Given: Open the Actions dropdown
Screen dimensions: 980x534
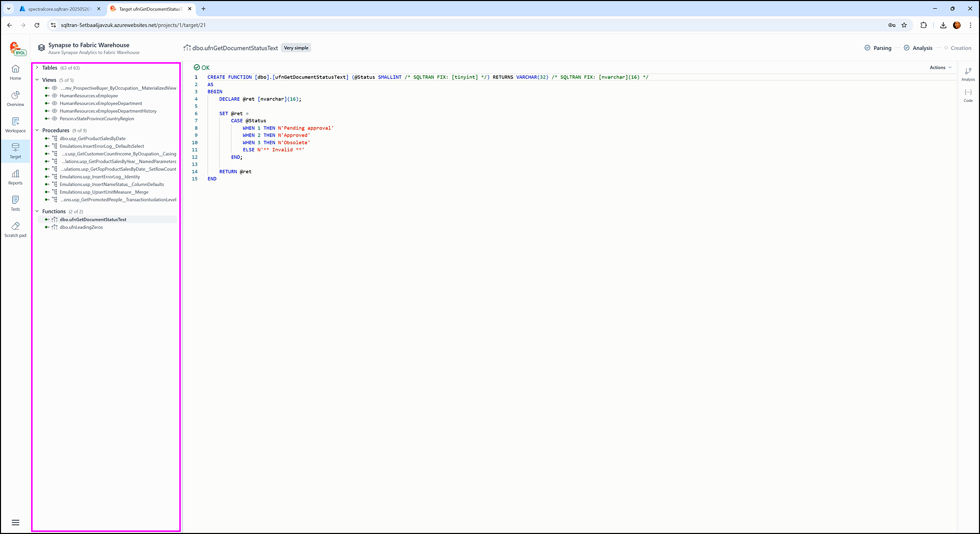Looking at the screenshot, I should pos(940,67).
